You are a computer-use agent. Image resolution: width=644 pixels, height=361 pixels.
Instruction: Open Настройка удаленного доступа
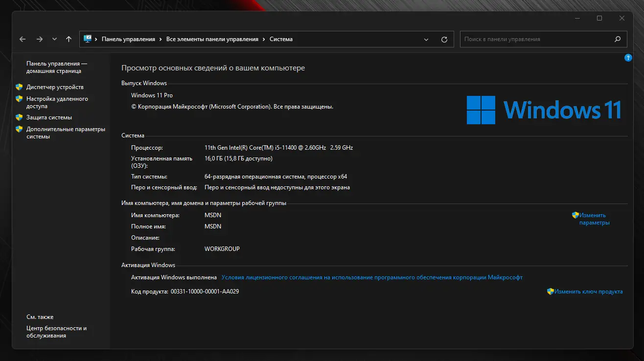pos(57,102)
